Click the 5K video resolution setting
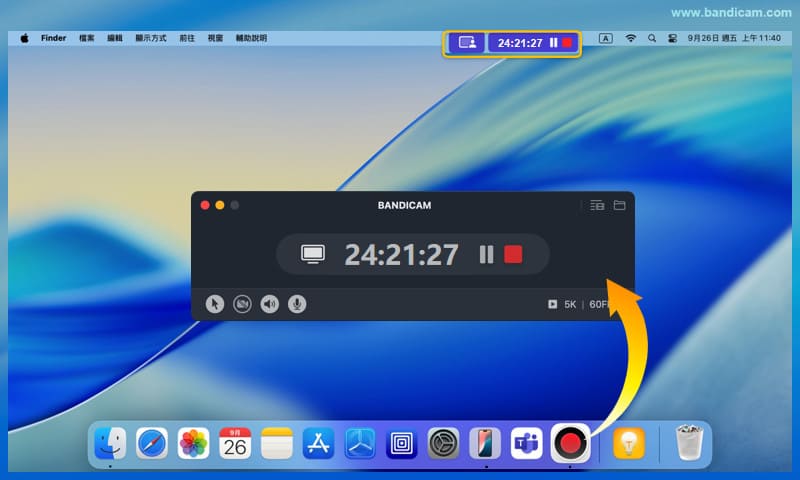The height and width of the screenshot is (480, 800). click(x=570, y=305)
